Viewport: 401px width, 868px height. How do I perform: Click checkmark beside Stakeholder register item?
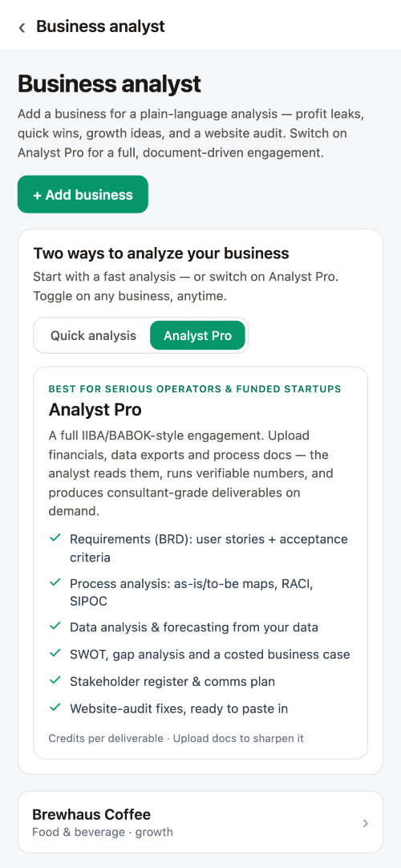[55, 680]
